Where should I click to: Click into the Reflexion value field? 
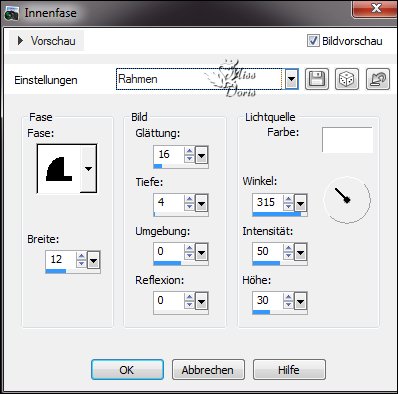169,300
